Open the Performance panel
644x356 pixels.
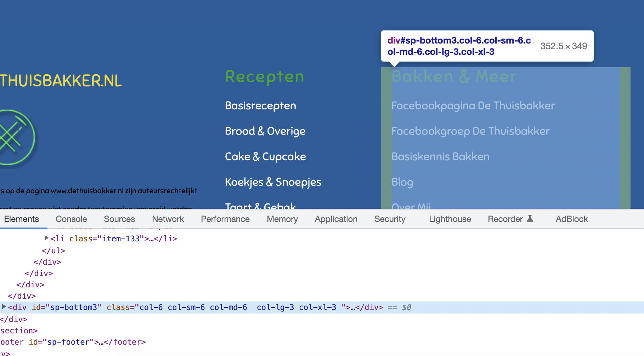[225, 219]
